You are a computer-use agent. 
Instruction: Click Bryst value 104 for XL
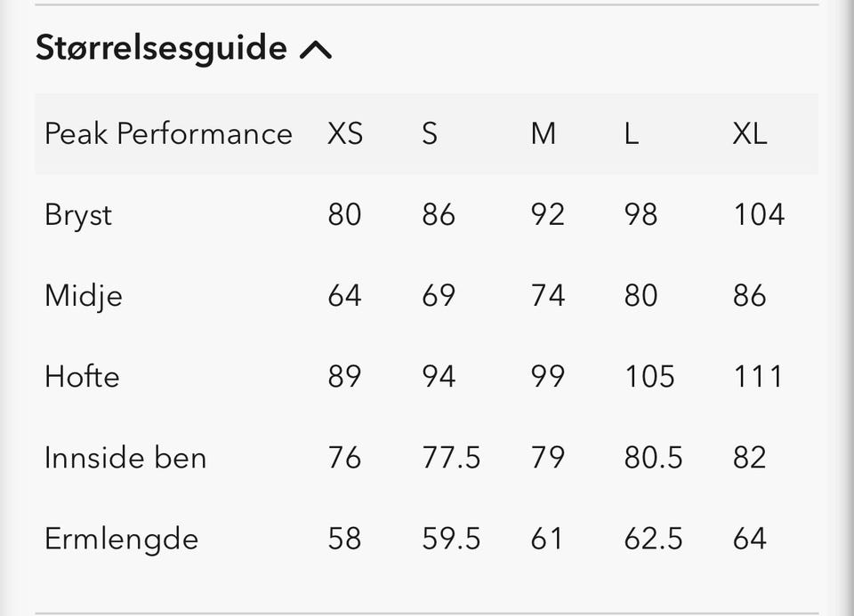coord(759,214)
